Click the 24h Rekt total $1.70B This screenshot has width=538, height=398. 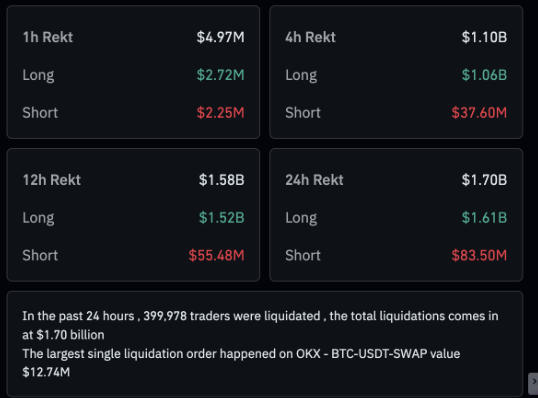click(484, 180)
